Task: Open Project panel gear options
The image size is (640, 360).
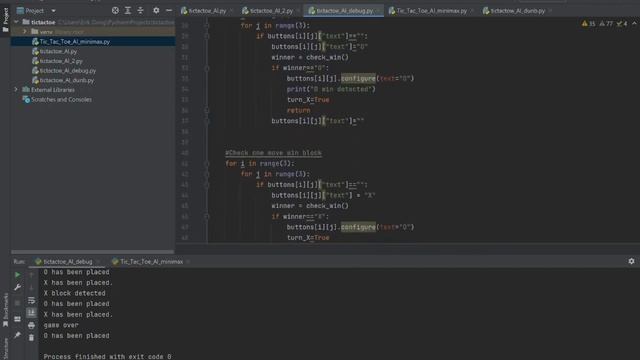Action: pos(156,11)
